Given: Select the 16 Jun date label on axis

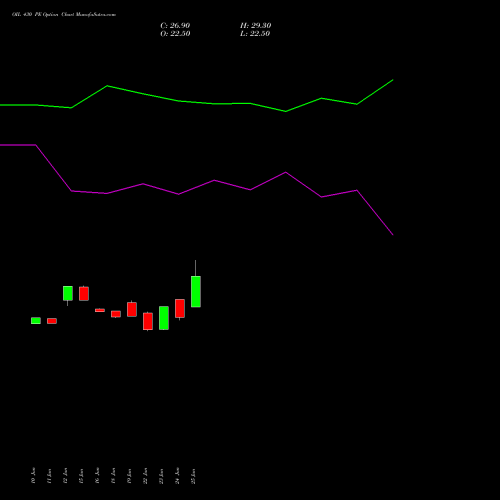Looking at the screenshot, I should [x=97, y=475].
